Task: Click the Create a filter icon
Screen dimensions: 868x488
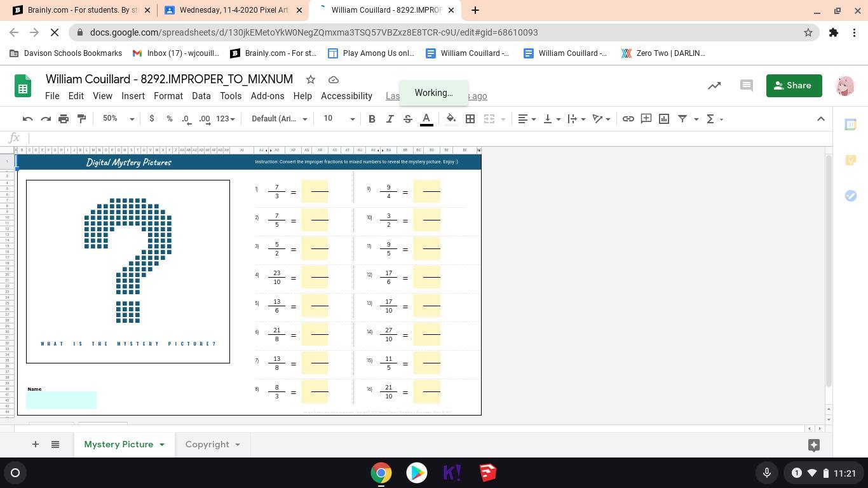Action: [682, 119]
